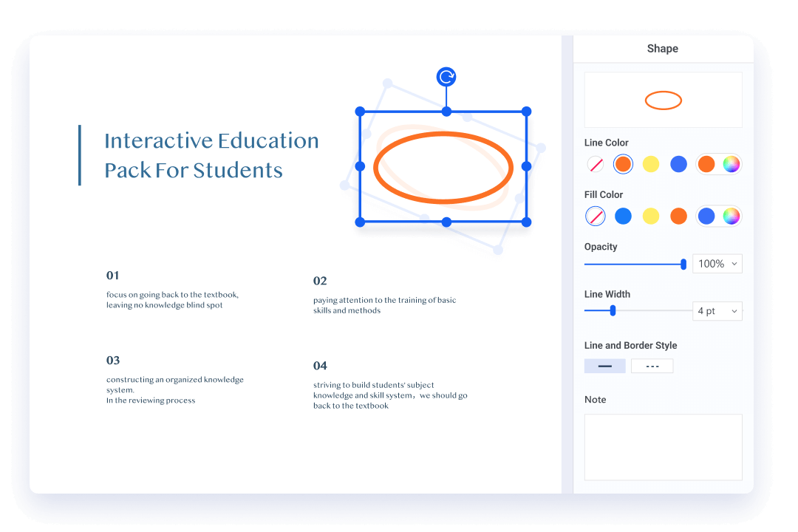
Task: Click the left-middle selection handle
Action: tap(360, 166)
